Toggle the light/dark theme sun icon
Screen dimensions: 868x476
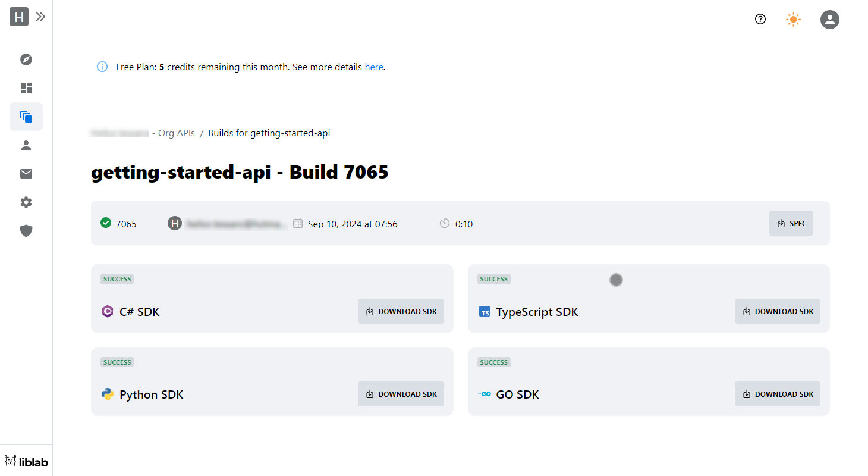[x=793, y=20]
